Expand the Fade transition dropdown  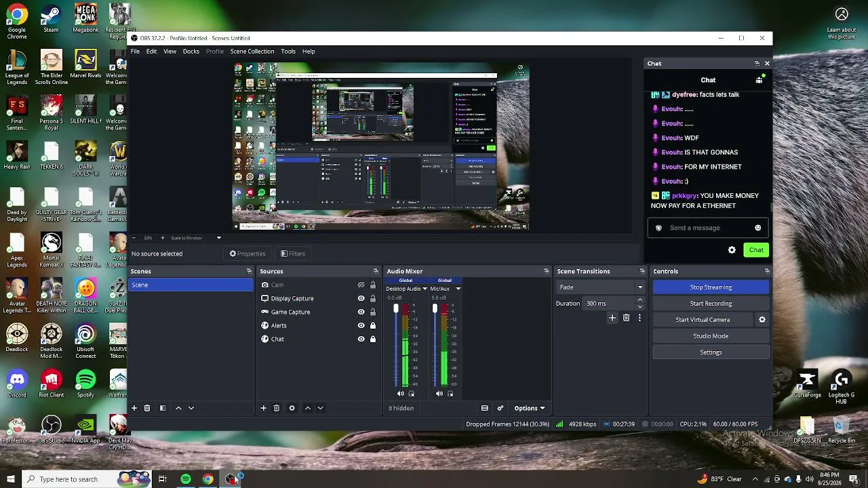(x=639, y=287)
